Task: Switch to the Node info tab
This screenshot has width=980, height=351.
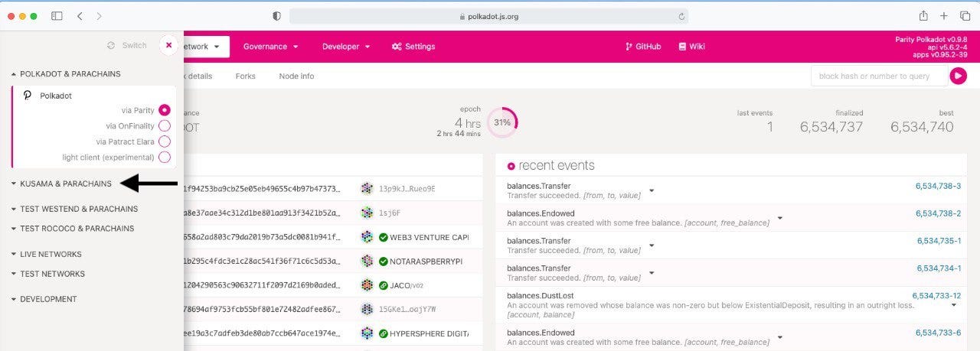Action: (296, 76)
